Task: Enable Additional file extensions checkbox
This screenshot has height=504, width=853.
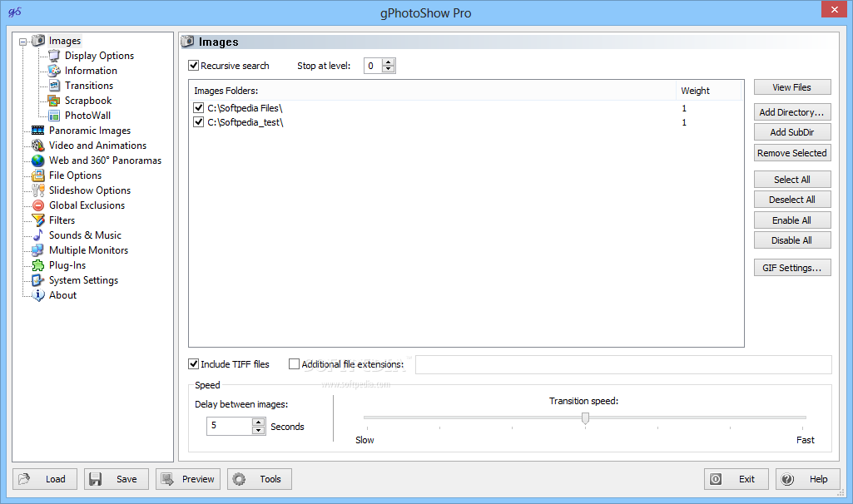Action: (294, 363)
